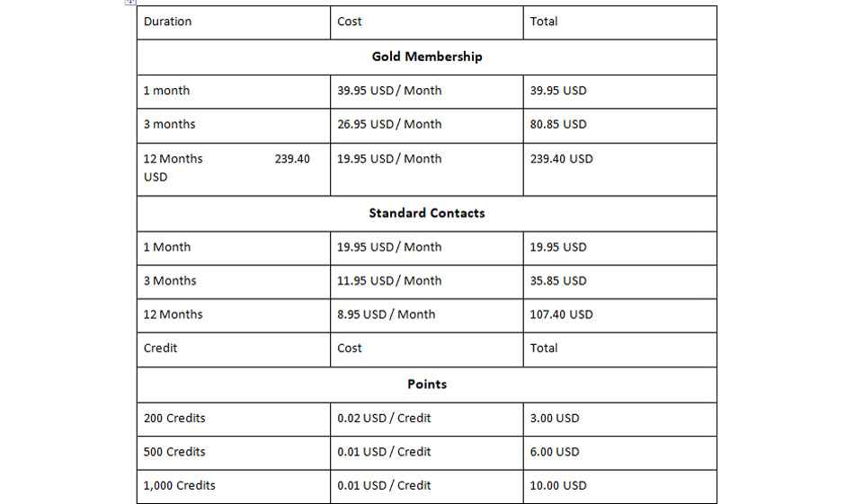863x504 pixels.
Task: Click the 80.85 USD total cell
Action: (557, 125)
